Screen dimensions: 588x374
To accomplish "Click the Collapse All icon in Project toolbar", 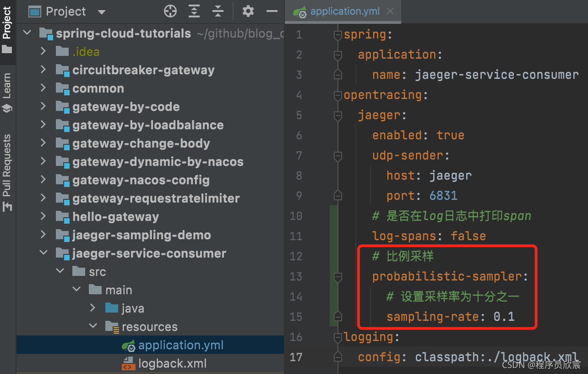I will point(218,11).
